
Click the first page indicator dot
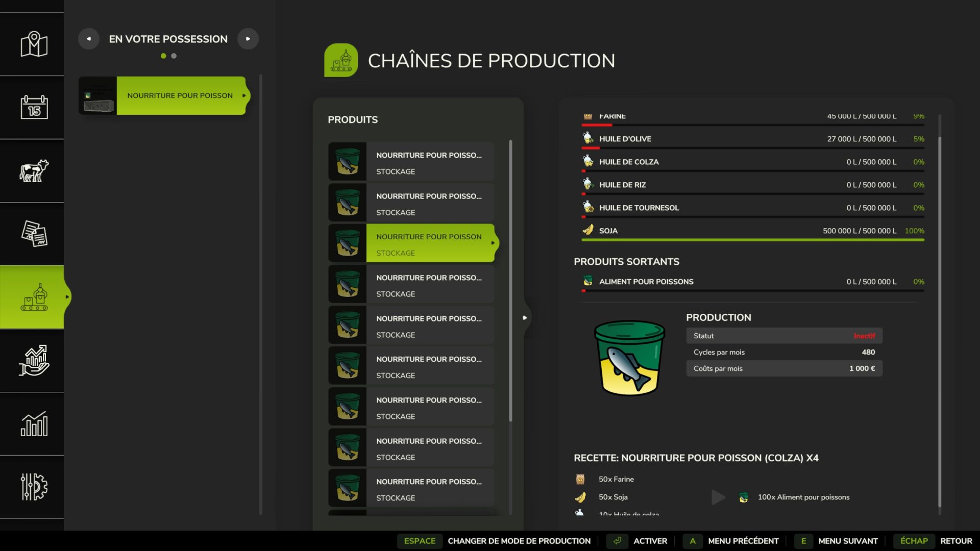tap(163, 56)
